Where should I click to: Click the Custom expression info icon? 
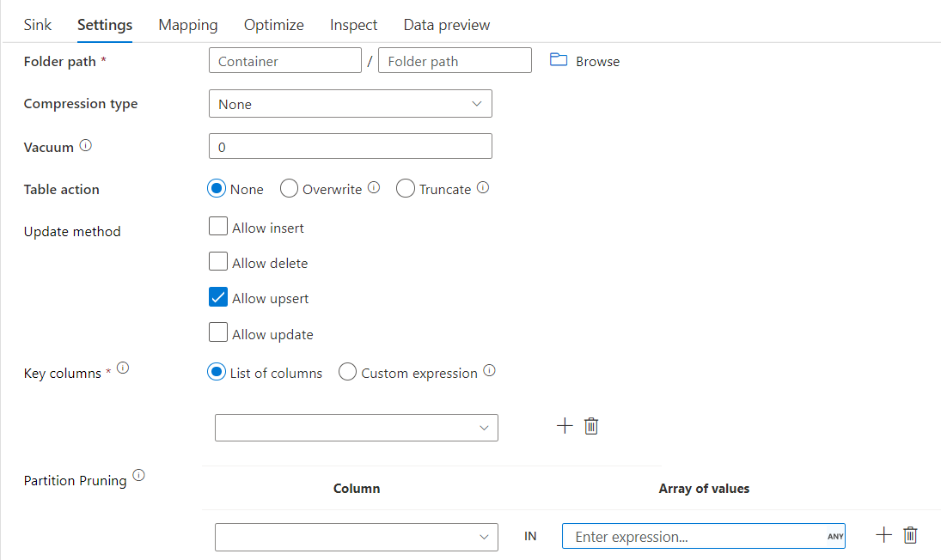[489, 369]
